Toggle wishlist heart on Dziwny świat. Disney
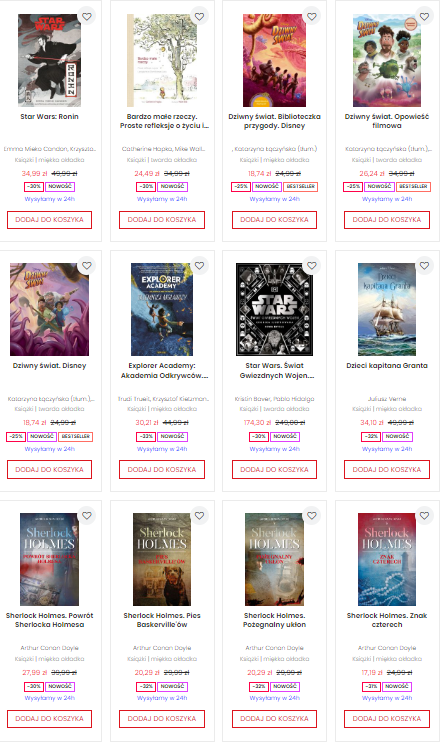This screenshot has height=742, width=440. (x=87, y=266)
